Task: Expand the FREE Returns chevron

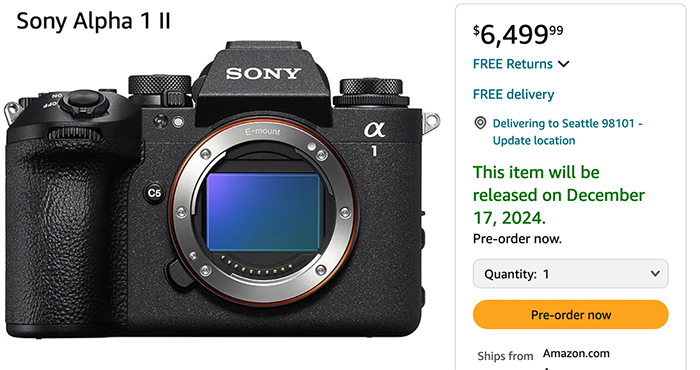Action: pyautogui.click(x=564, y=64)
